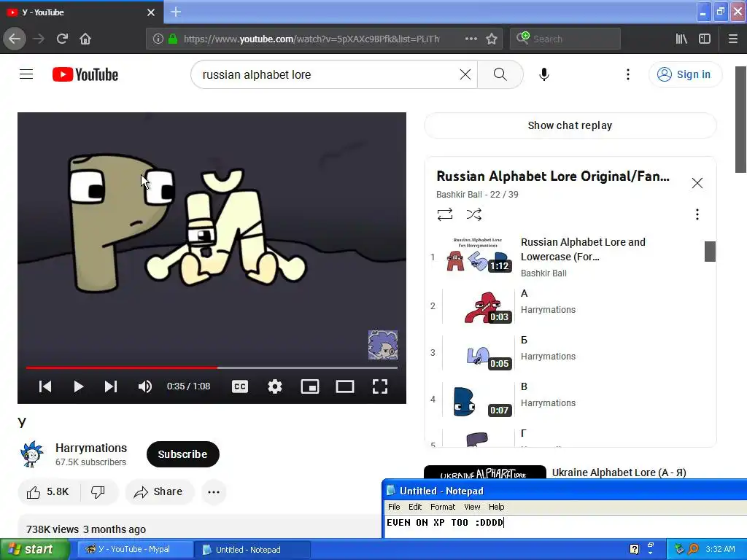Open Harrymations channel avatar
Image resolution: width=747 pixels, height=560 pixels.
[x=32, y=454]
